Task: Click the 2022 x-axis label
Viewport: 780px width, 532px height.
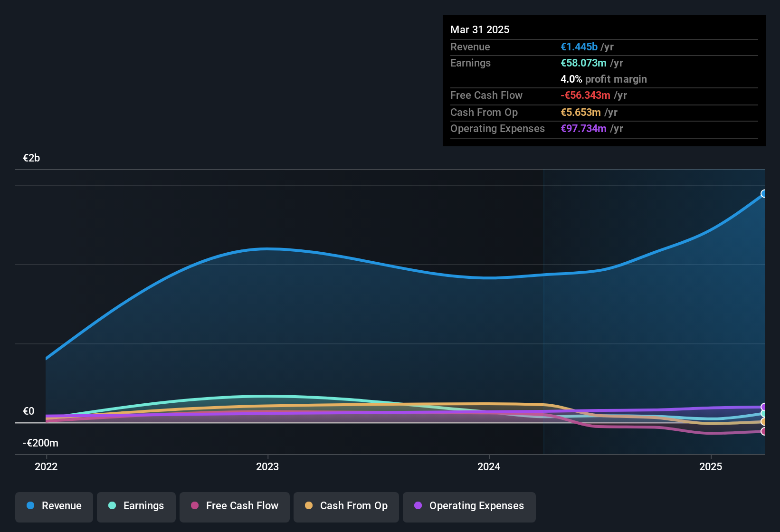Action: (46, 466)
